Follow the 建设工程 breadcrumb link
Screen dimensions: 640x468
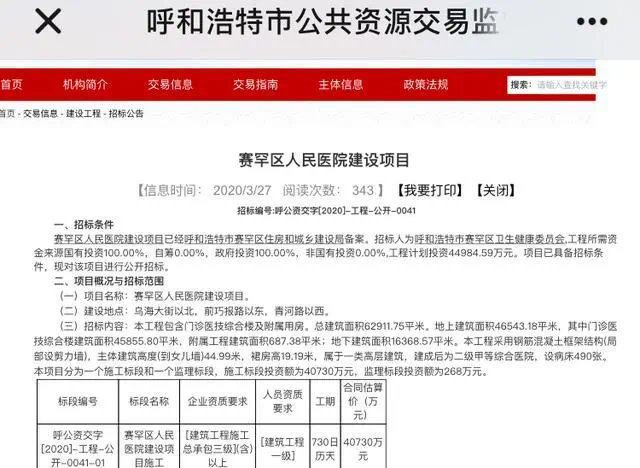point(83,113)
